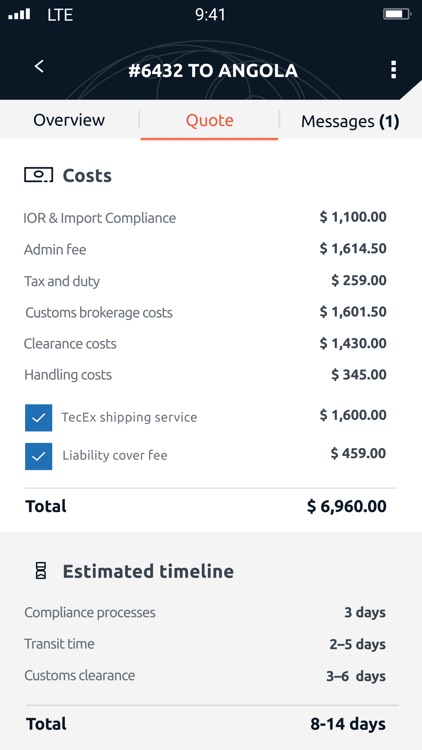
Task: Select the Quote tab
Action: click(x=210, y=120)
